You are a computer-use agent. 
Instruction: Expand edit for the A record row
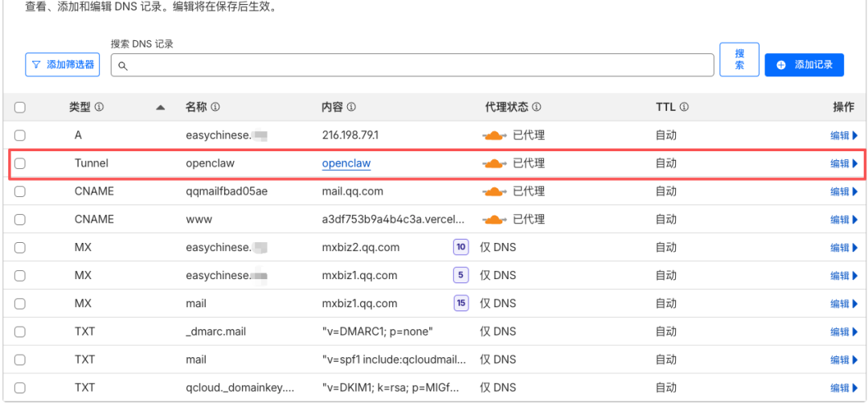(844, 135)
